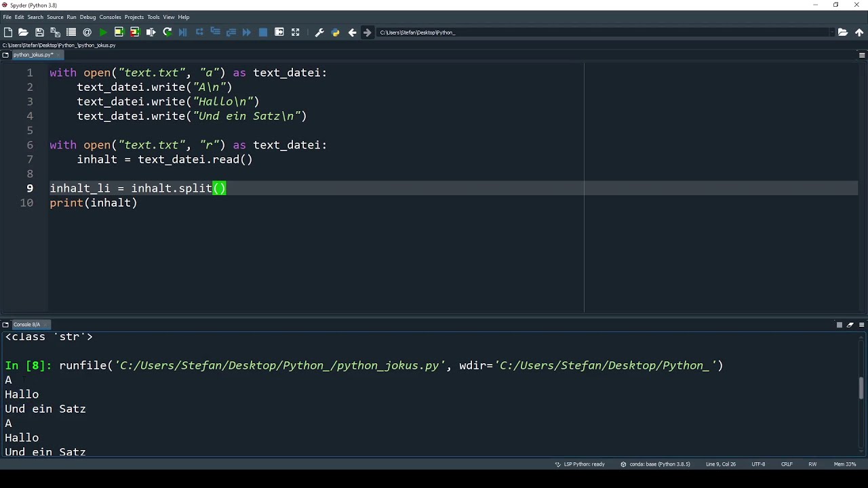Open the Search menu
The height and width of the screenshot is (488, 868).
(35, 17)
